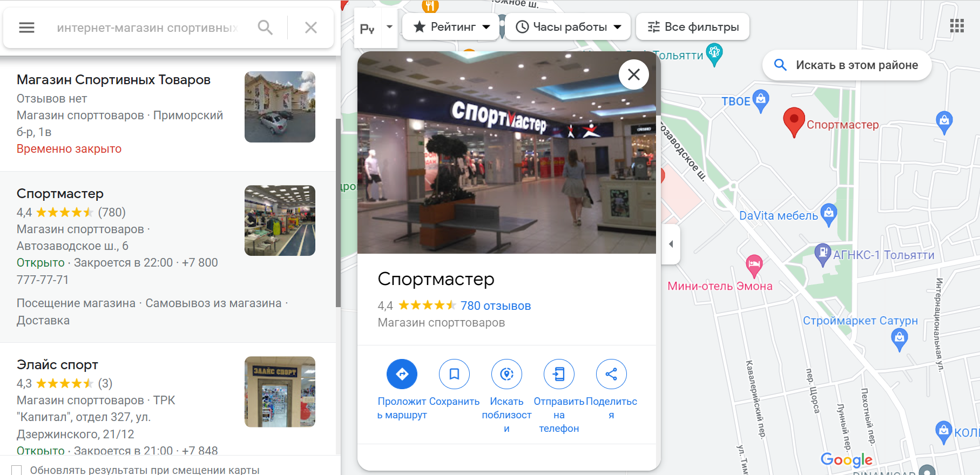
Task: Click the Проложить маршрут directions icon
Action: [402, 374]
